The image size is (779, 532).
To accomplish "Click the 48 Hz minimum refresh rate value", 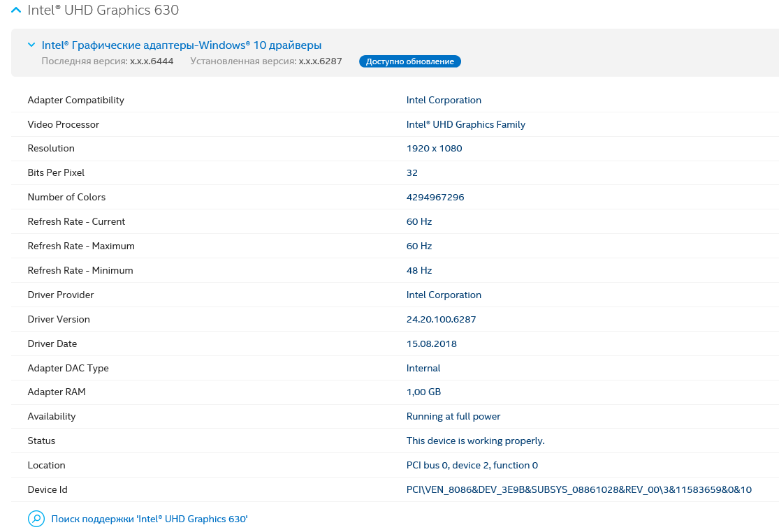I will pos(418,270).
